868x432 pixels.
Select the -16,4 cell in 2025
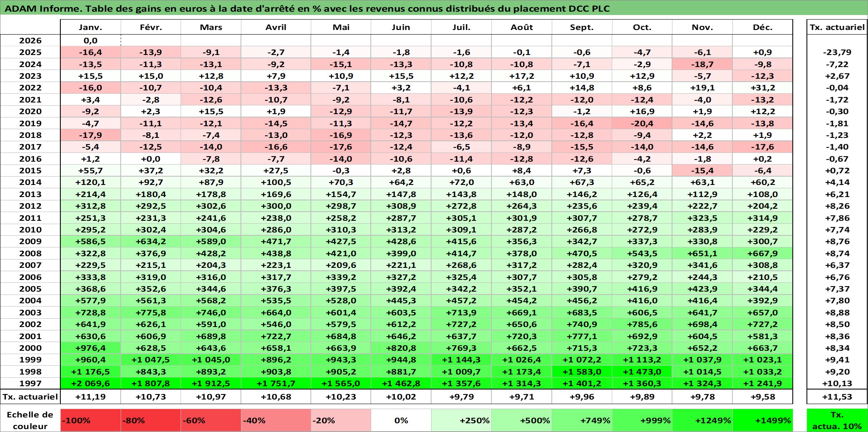tap(90, 52)
